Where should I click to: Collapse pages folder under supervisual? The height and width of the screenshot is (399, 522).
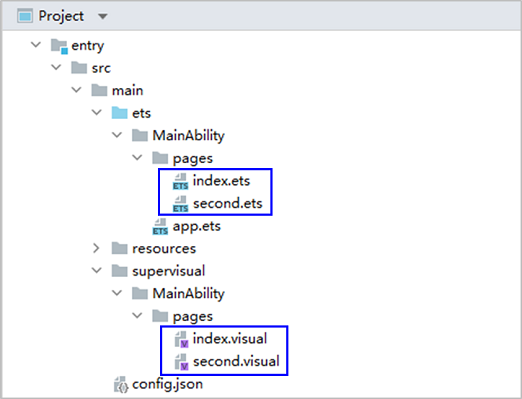click(x=137, y=316)
